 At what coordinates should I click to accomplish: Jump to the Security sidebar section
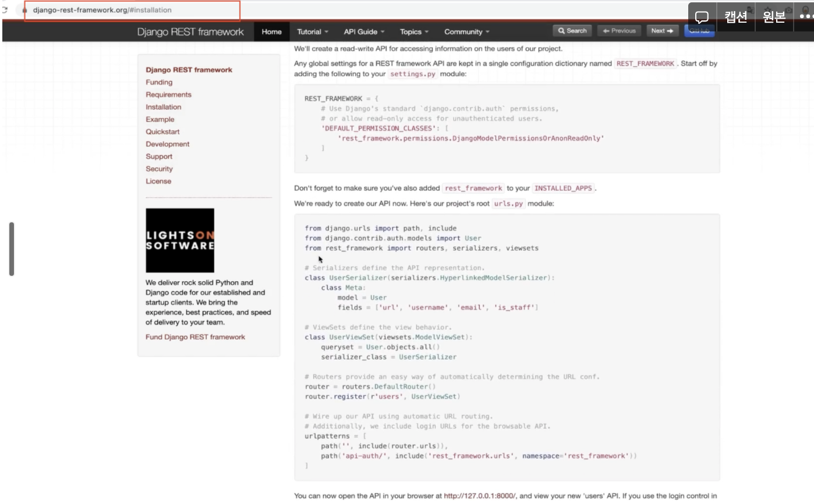tap(159, 169)
